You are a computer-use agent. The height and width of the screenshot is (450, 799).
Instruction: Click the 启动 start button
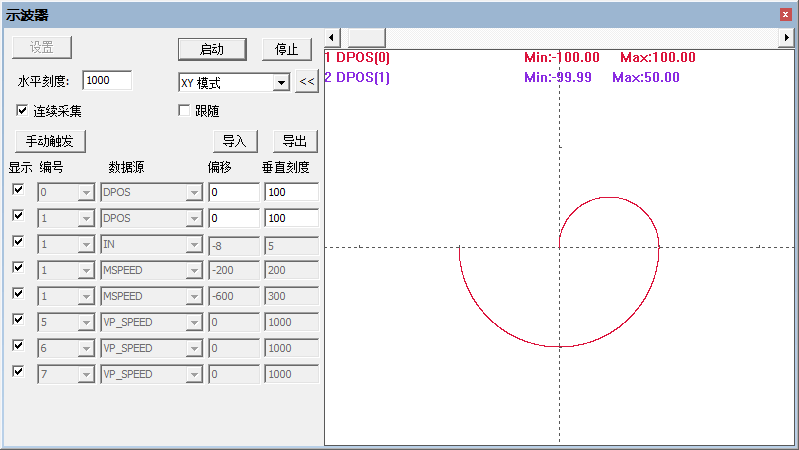[x=212, y=49]
